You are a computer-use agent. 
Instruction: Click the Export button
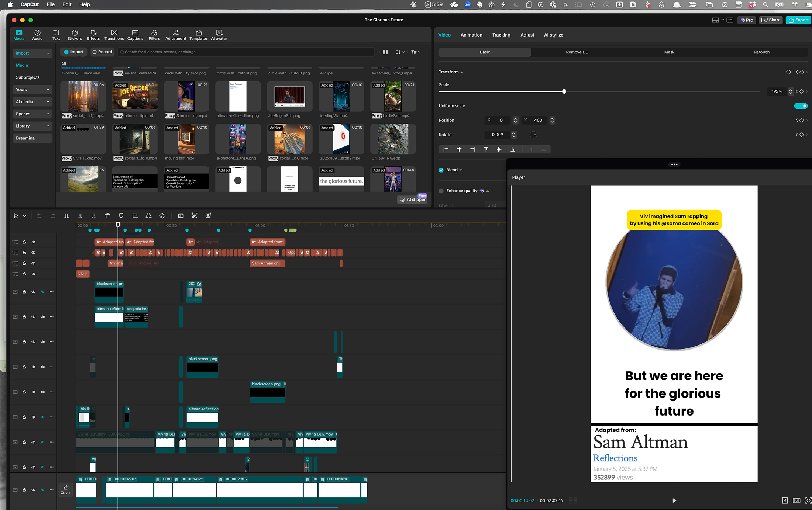(798, 20)
